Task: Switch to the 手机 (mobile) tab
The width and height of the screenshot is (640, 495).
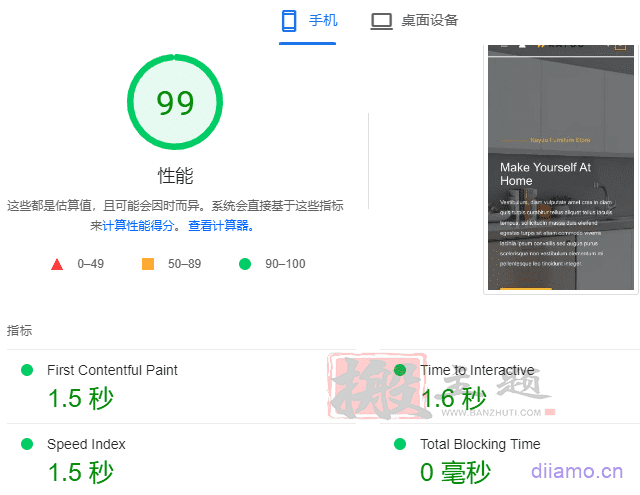Action: pyautogui.click(x=308, y=21)
